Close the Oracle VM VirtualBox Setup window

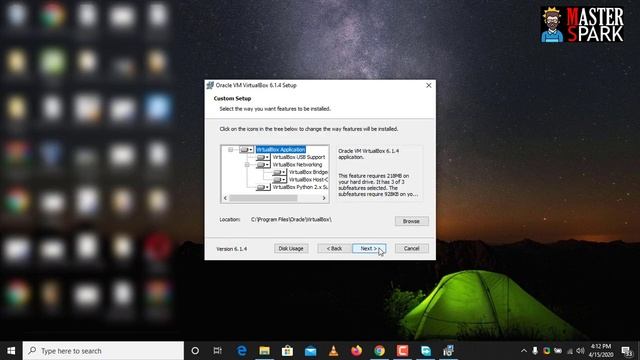tap(429, 85)
